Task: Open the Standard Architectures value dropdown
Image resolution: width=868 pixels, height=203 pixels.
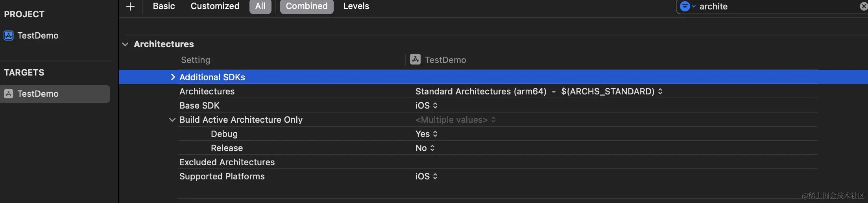Action: coord(539,91)
